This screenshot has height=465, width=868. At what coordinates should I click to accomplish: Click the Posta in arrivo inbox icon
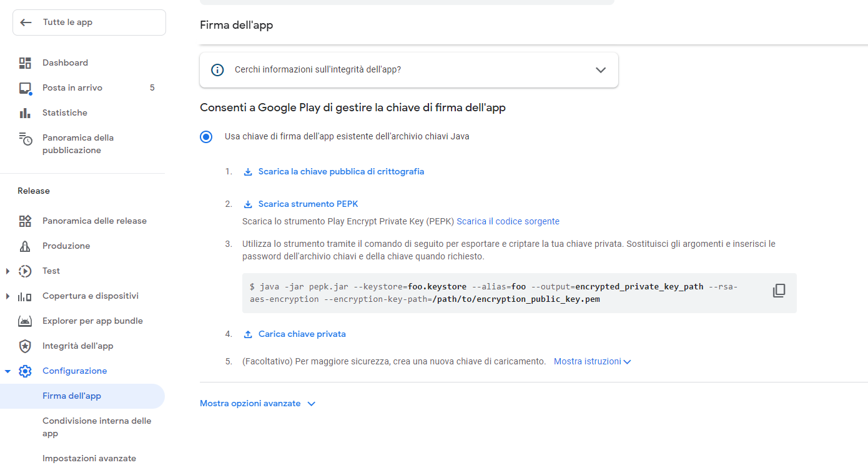pos(25,88)
